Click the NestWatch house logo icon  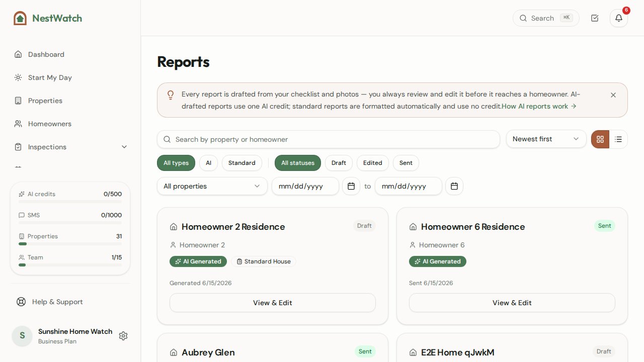[x=20, y=18]
